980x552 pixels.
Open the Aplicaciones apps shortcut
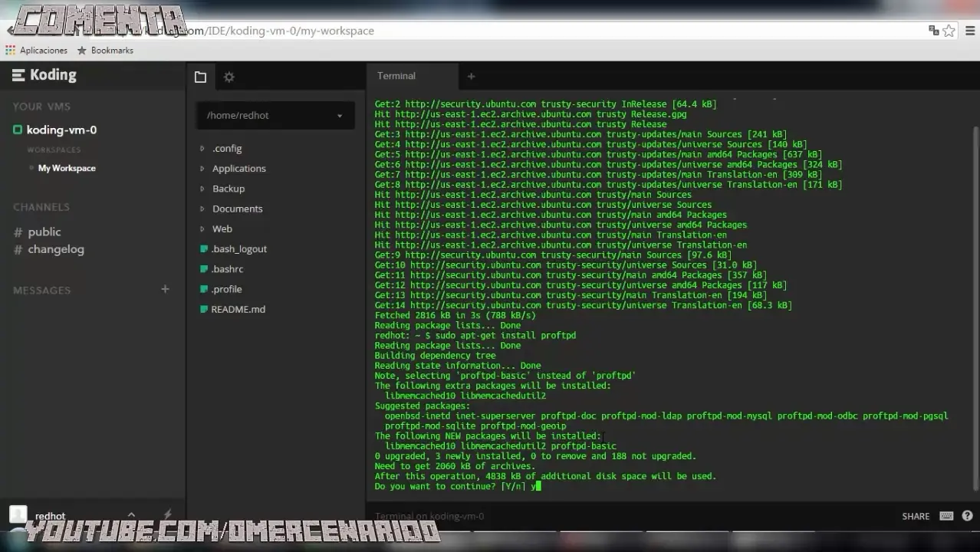coord(36,50)
